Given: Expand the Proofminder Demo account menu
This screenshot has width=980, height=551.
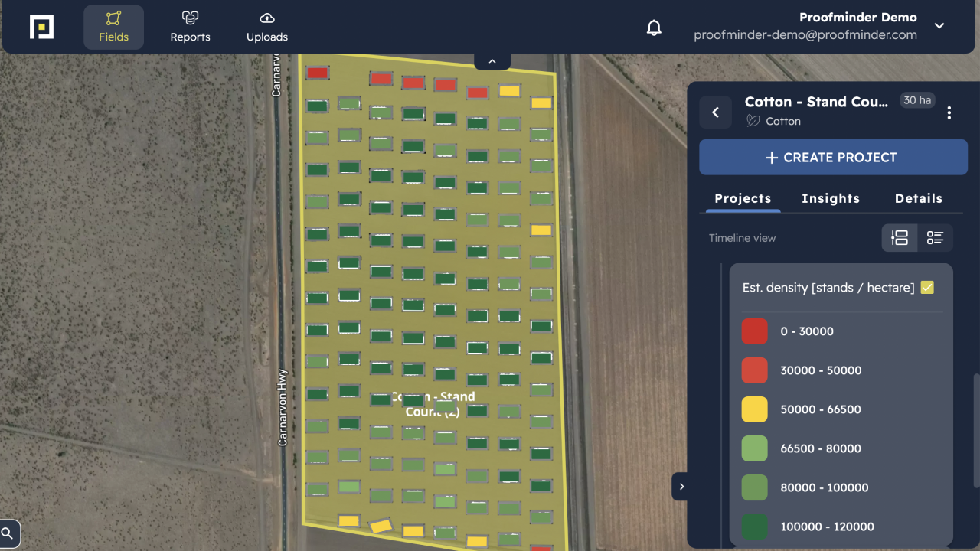Looking at the screenshot, I should tap(939, 26).
